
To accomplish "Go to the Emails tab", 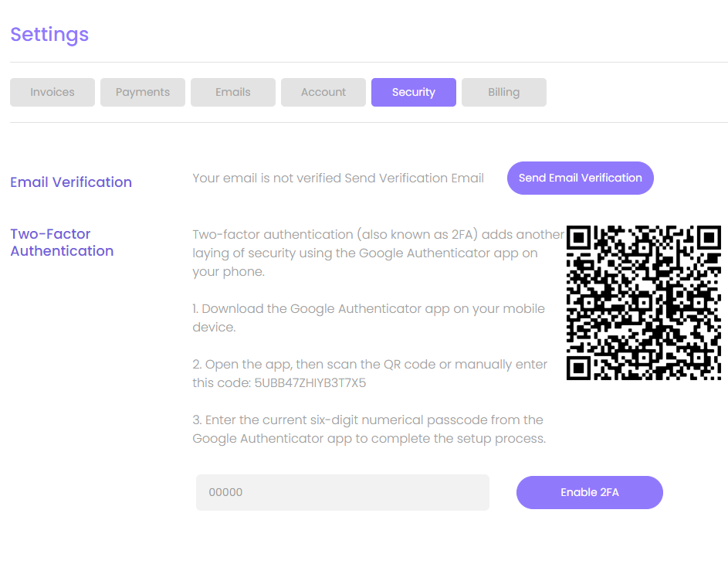I will pyautogui.click(x=233, y=92).
